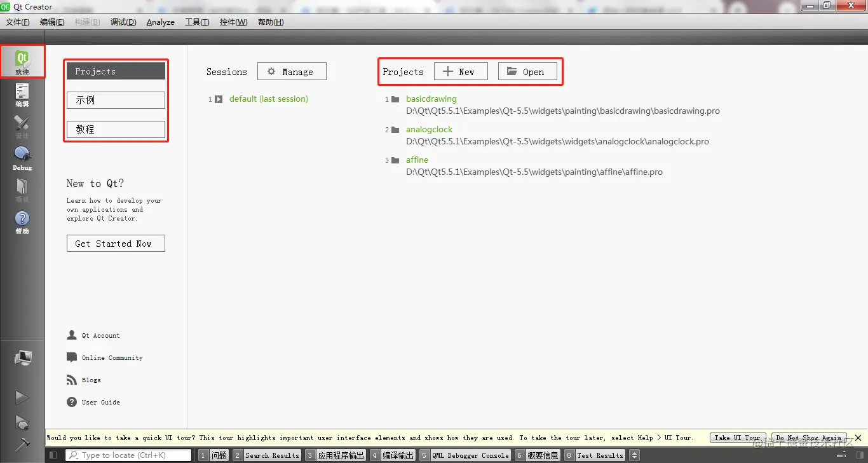The image size is (868, 463).
Task: Click Do Not Show Again button
Action: tap(808, 438)
